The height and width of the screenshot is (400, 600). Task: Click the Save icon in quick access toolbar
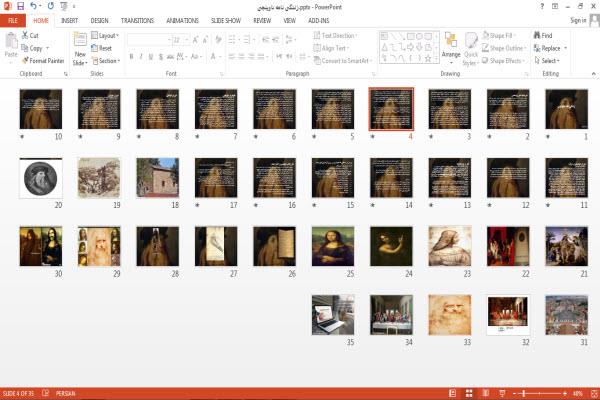[21, 6]
